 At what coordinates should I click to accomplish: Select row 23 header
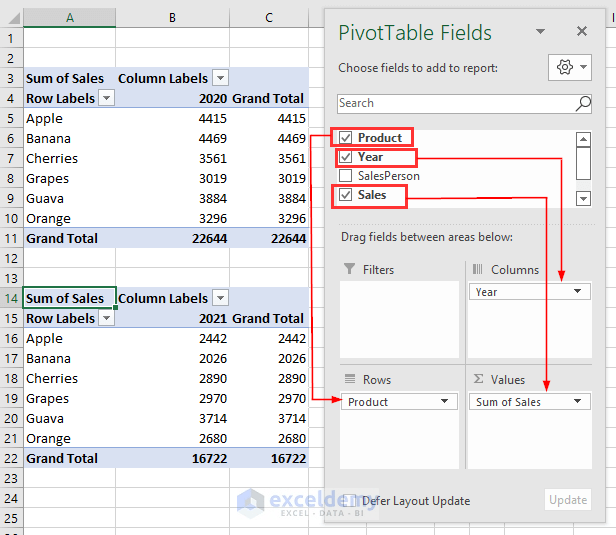click(11, 478)
